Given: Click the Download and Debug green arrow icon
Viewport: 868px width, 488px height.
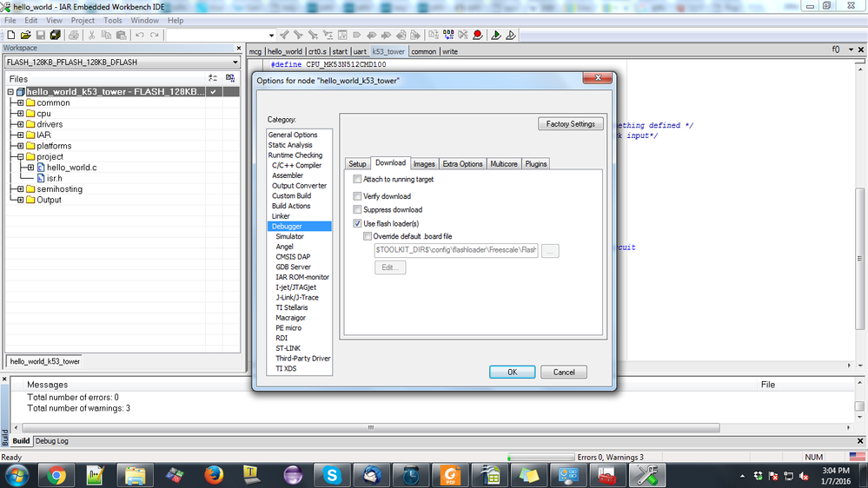Looking at the screenshot, I should pyautogui.click(x=496, y=35).
